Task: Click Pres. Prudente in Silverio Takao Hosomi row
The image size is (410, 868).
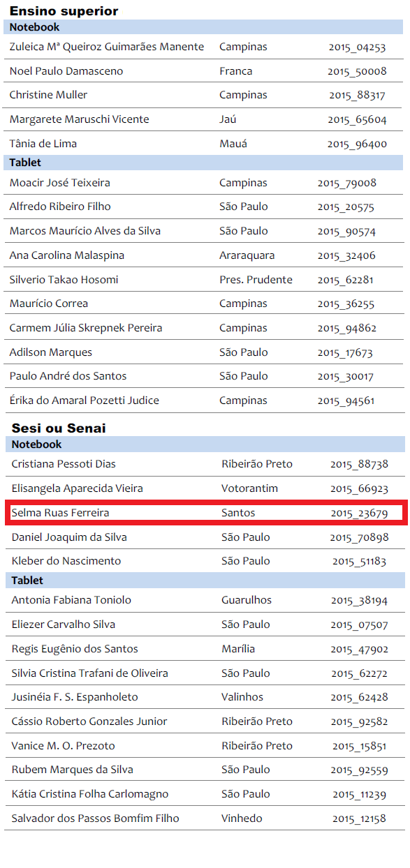Action: (256, 280)
